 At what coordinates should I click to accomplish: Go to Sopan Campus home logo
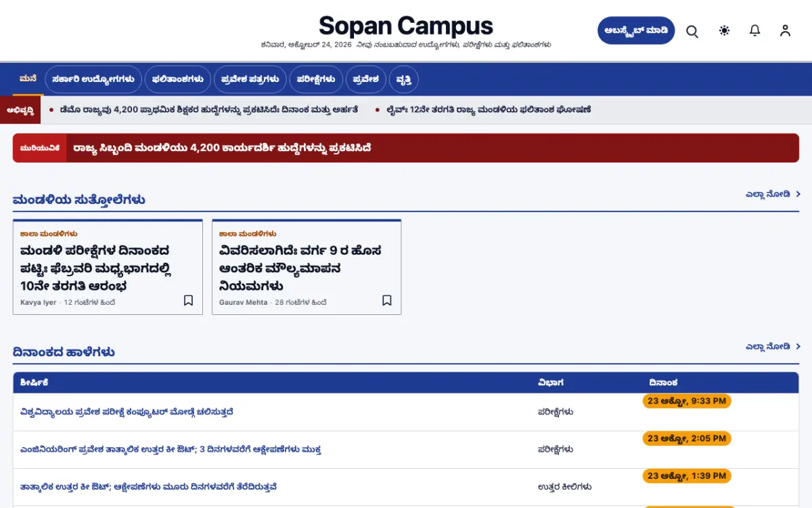click(x=406, y=26)
